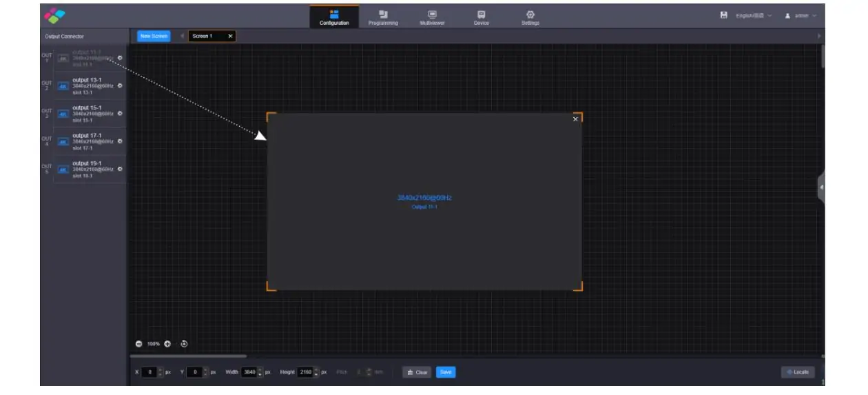The height and width of the screenshot is (395, 868).
Task: Close the Screen 1 tab
Action: 230,36
